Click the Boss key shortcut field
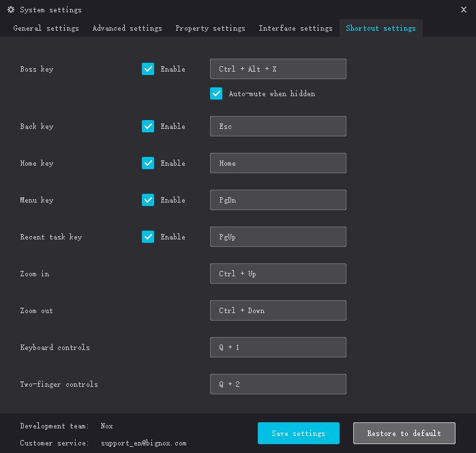476x453 pixels. tap(278, 69)
